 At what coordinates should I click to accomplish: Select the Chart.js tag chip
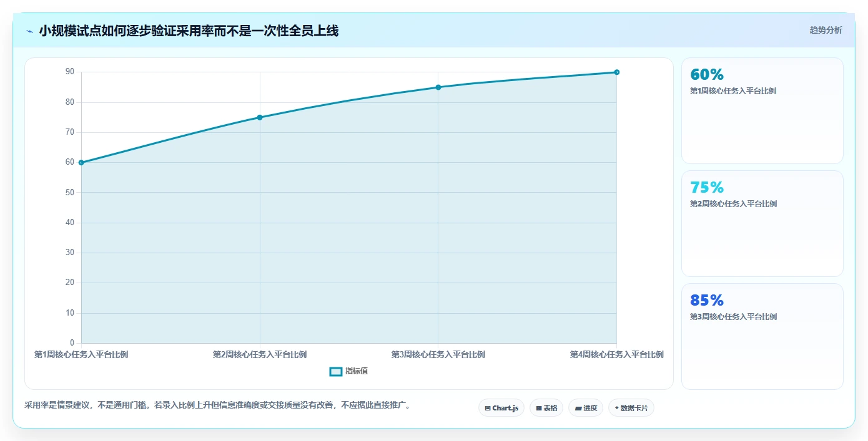pyautogui.click(x=501, y=408)
